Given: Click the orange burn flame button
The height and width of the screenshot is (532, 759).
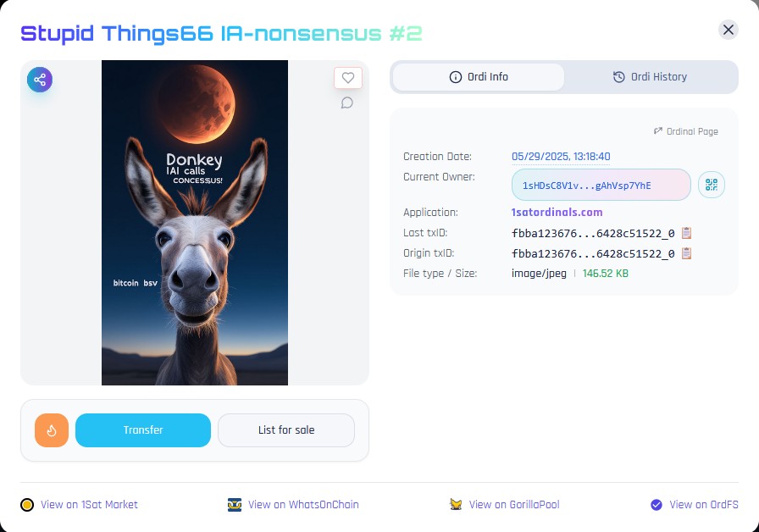Looking at the screenshot, I should pos(52,429).
